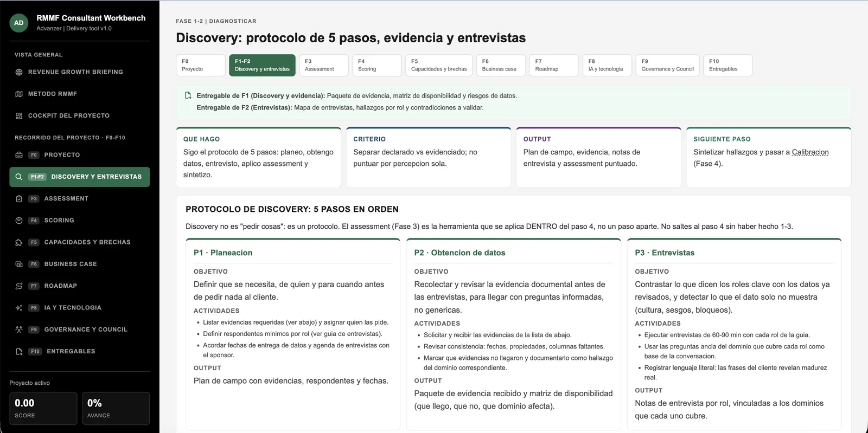This screenshot has width=868, height=433.
Task: Click the search icon beside Discovery y Entrevistas
Action: point(19,177)
